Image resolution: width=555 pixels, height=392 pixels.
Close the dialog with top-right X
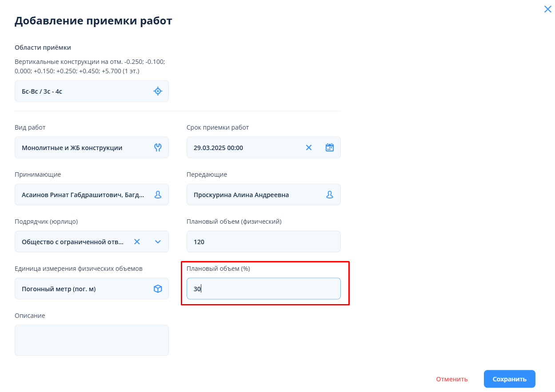[547, 9]
